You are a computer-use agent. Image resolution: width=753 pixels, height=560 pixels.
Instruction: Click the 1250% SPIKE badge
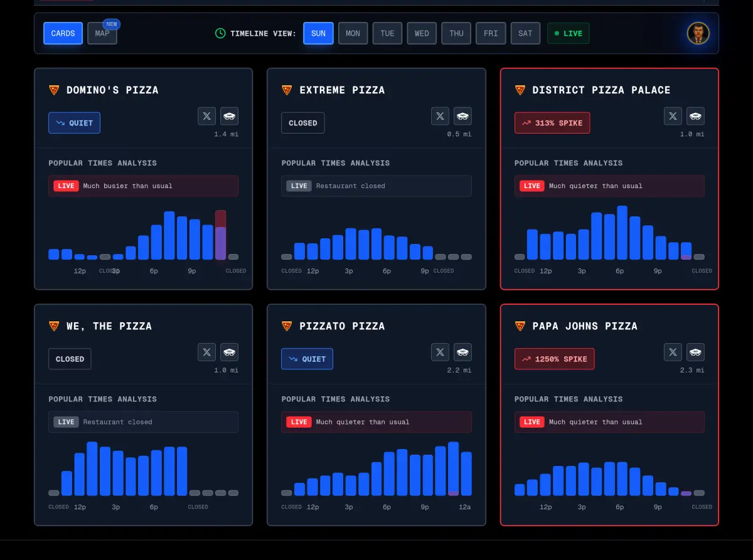coord(554,359)
